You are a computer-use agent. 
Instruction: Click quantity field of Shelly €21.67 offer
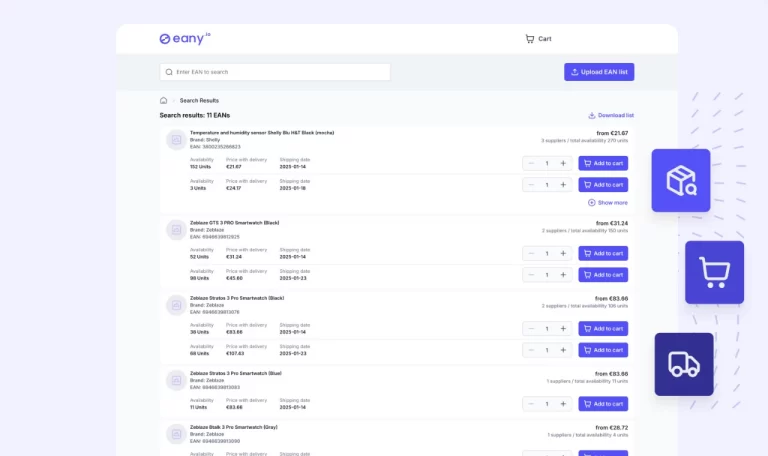pos(547,163)
